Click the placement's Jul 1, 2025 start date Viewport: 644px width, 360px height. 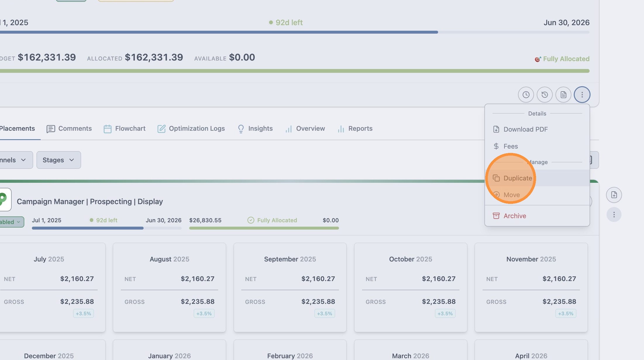tap(47, 220)
